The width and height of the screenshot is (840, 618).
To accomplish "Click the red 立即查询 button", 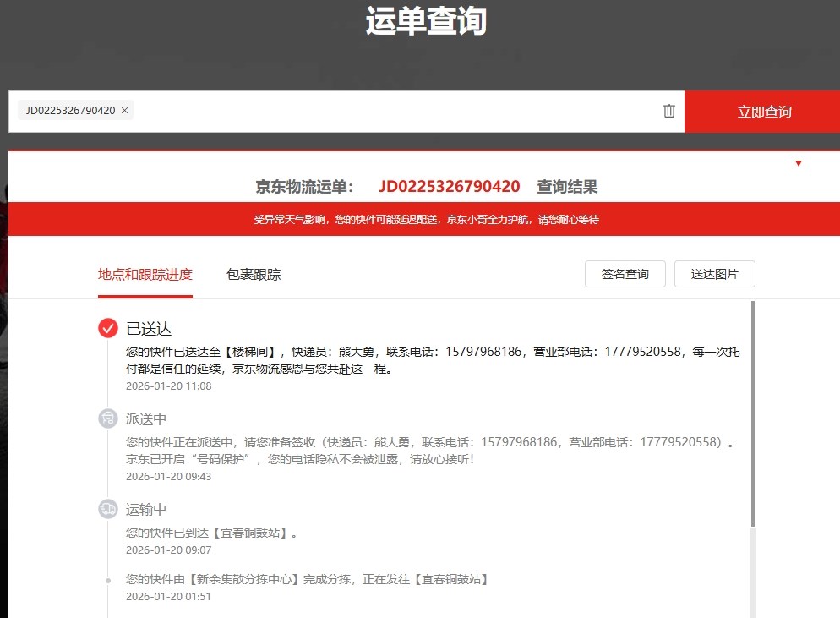I will [763, 112].
